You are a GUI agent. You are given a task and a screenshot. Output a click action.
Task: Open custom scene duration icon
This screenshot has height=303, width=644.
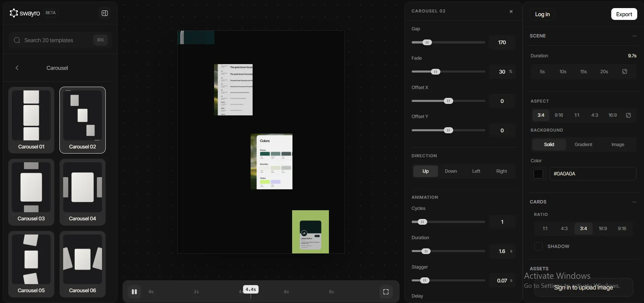coord(625,72)
